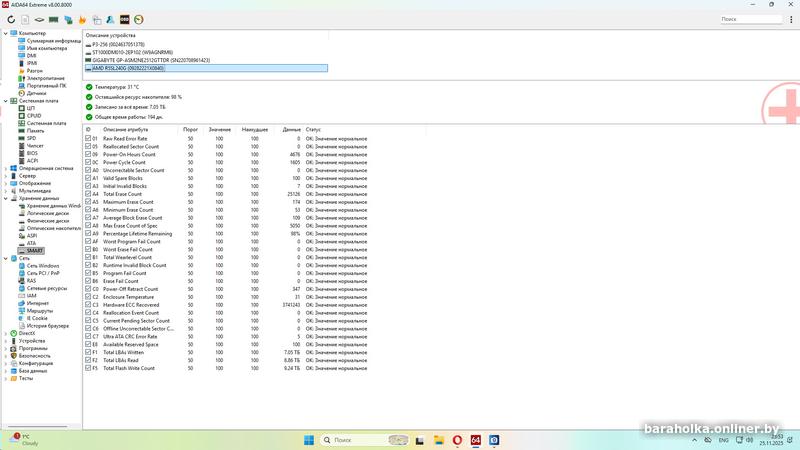Open the three-dot menu at top right

791,19
